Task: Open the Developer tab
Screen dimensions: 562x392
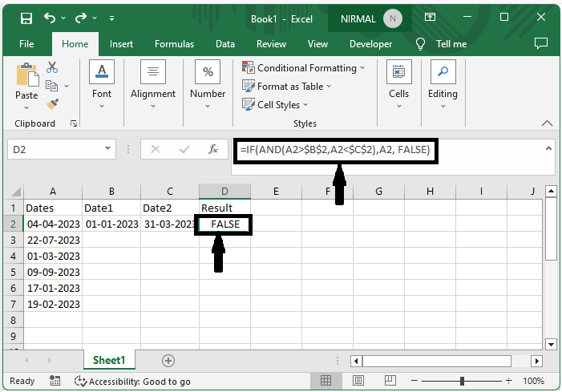Action: [x=370, y=44]
